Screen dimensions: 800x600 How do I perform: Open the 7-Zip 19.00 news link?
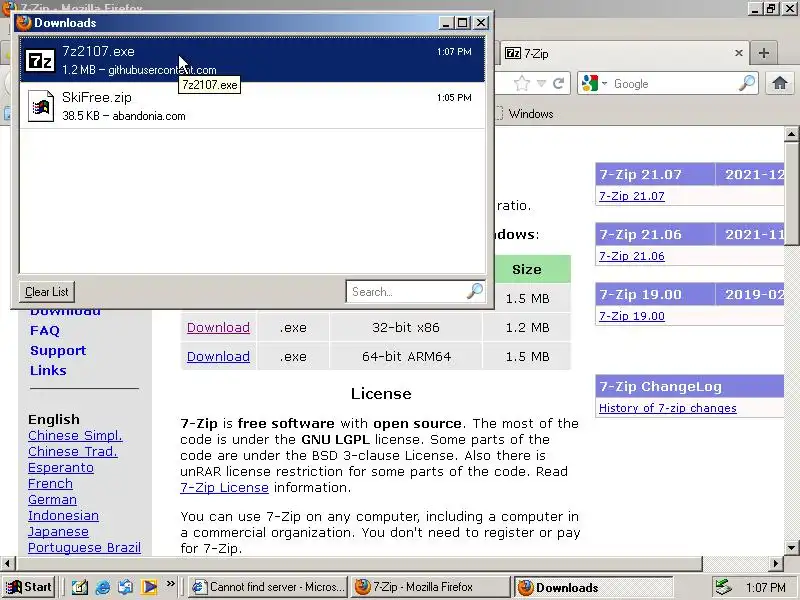[x=632, y=316]
